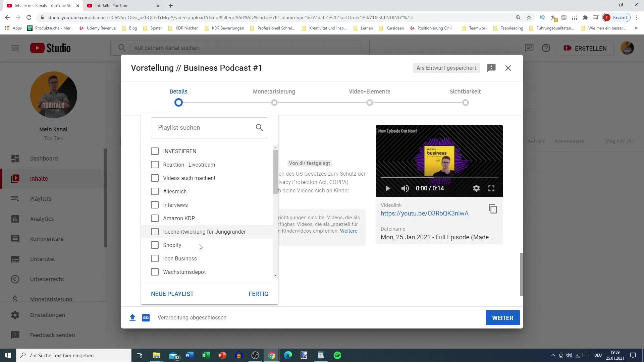Screen dimensions: 644x362
Task: Click the SD processing status icon
Action: tap(146, 318)
